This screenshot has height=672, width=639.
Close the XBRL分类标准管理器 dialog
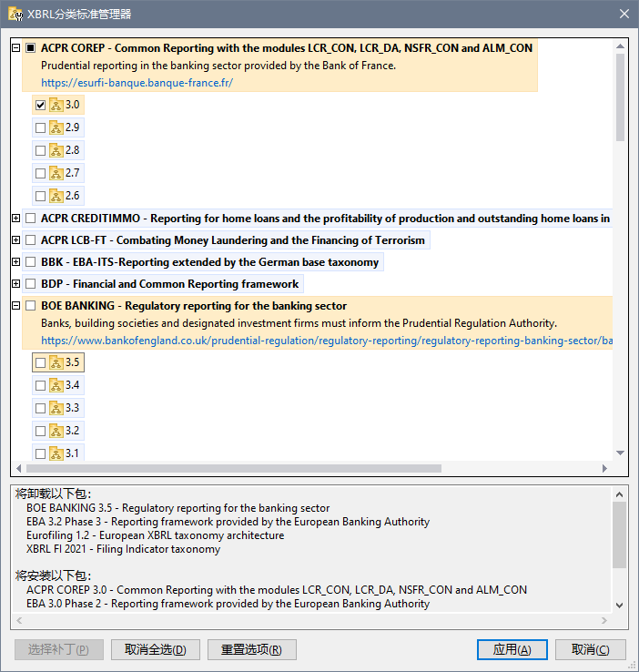pos(624,15)
